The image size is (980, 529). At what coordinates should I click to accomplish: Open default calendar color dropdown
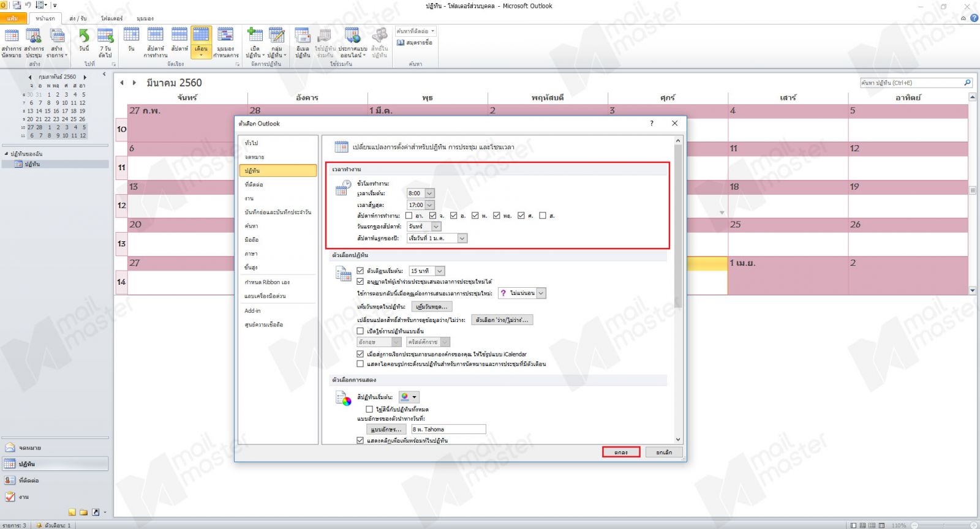409,397
